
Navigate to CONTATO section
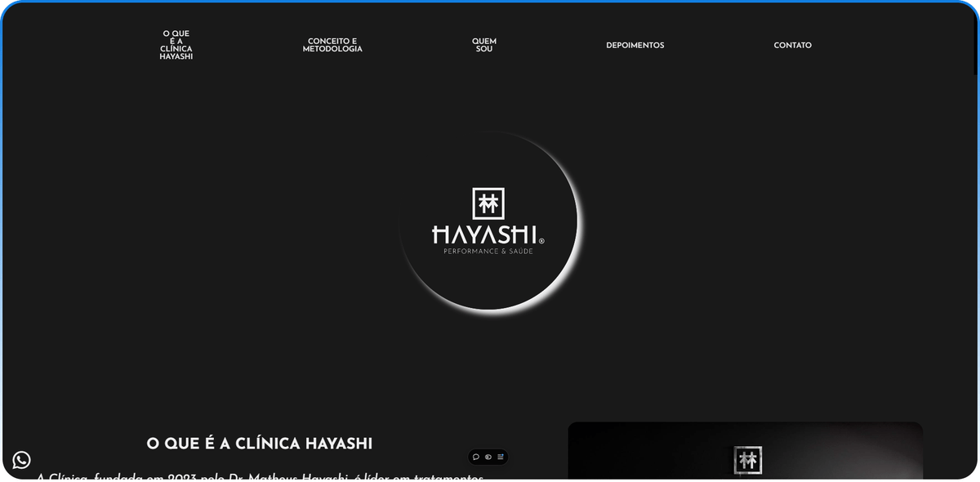click(793, 46)
